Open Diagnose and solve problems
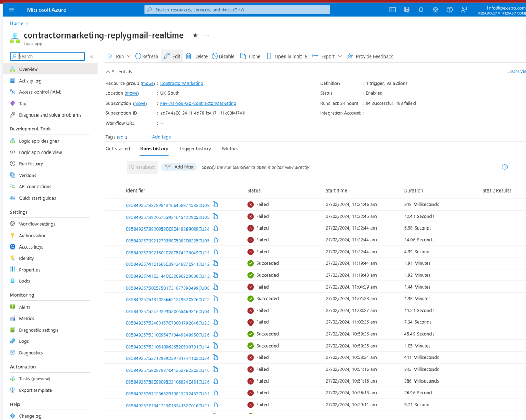The width and height of the screenshot is (526, 420). (x=50, y=115)
